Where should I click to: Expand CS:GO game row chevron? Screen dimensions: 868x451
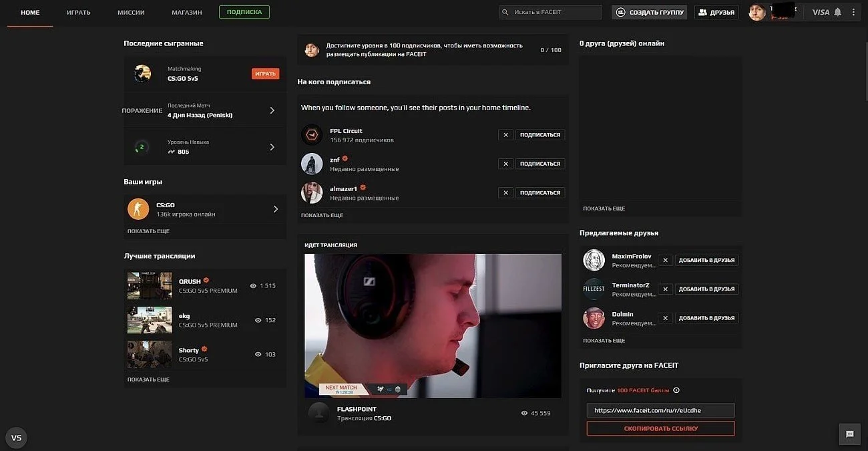tap(276, 209)
